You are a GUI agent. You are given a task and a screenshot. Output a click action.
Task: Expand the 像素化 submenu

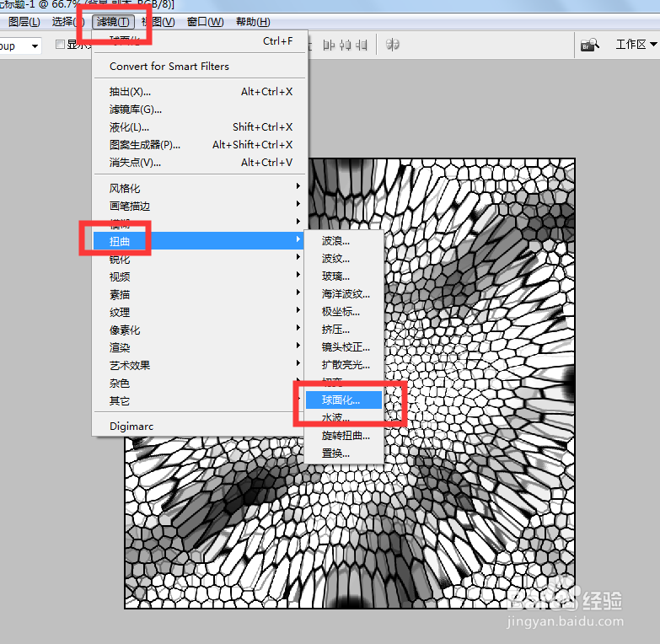click(x=200, y=330)
